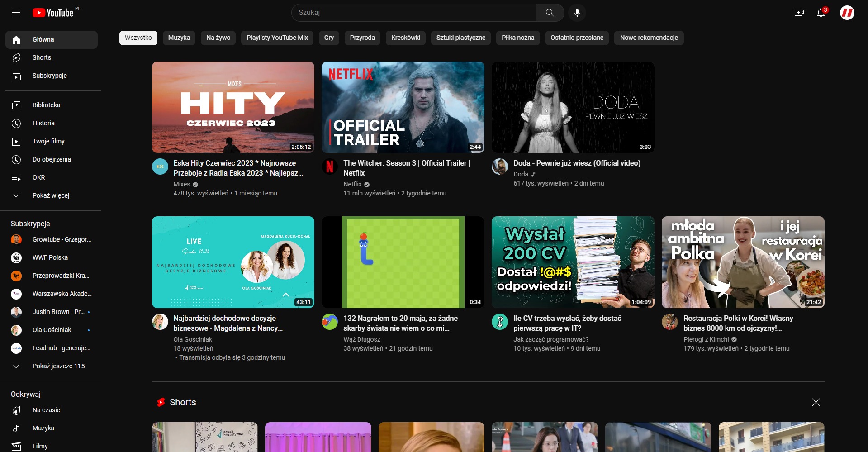
Task: Select the Sztuki plastyczne chip
Action: coord(461,38)
